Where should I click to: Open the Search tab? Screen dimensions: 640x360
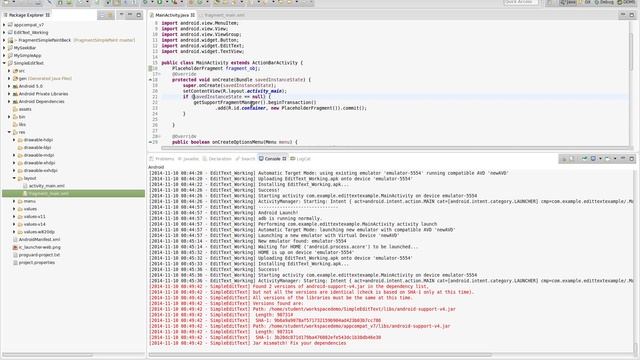coord(245,159)
